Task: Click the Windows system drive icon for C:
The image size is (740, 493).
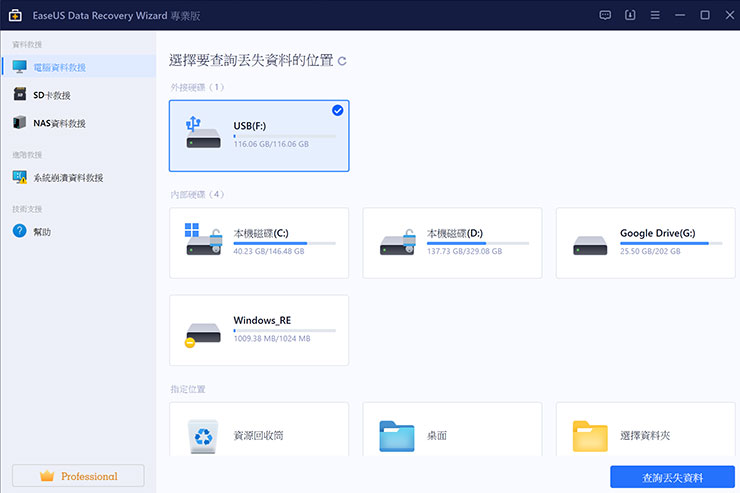Action: point(203,239)
